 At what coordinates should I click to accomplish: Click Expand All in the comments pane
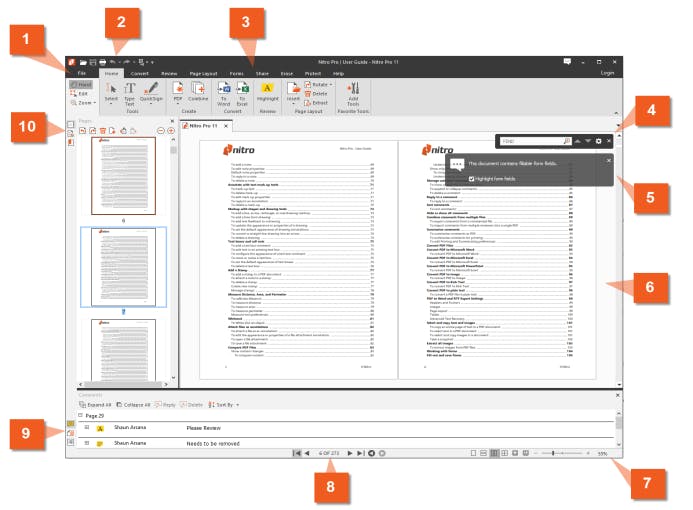[95, 404]
